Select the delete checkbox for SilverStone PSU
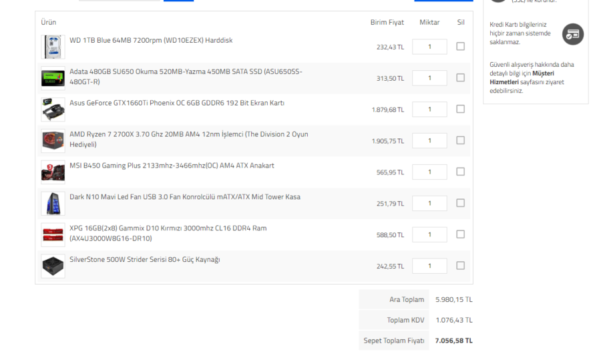 (x=460, y=266)
